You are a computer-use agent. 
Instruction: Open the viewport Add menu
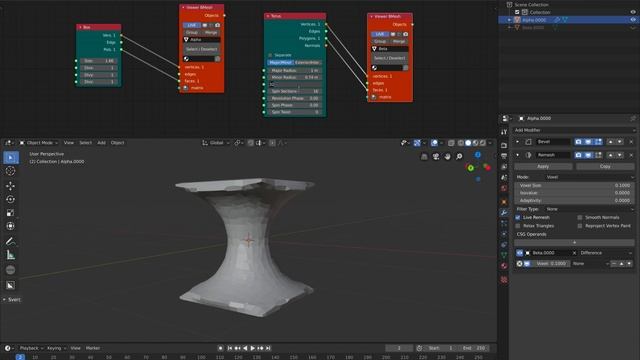tap(101, 143)
